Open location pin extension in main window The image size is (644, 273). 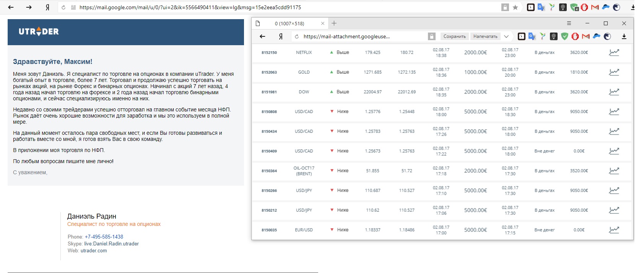tap(563, 7)
